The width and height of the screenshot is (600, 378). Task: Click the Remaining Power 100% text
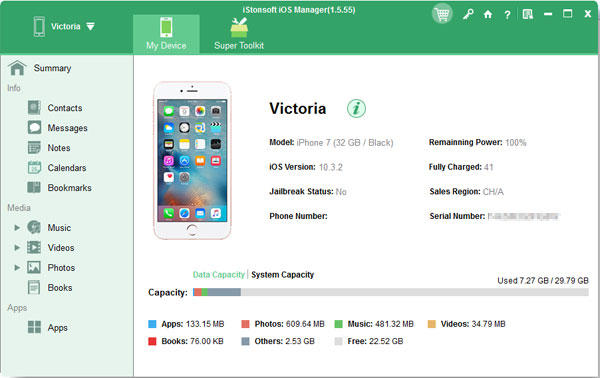(515, 143)
